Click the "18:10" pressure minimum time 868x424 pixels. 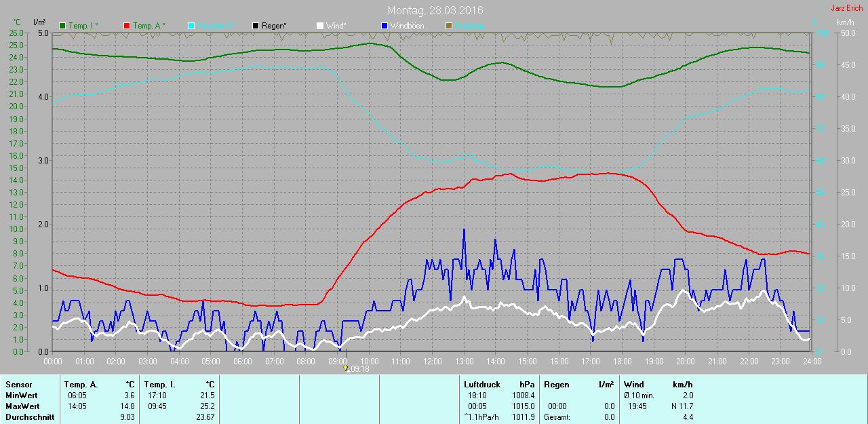click(x=477, y=396)
